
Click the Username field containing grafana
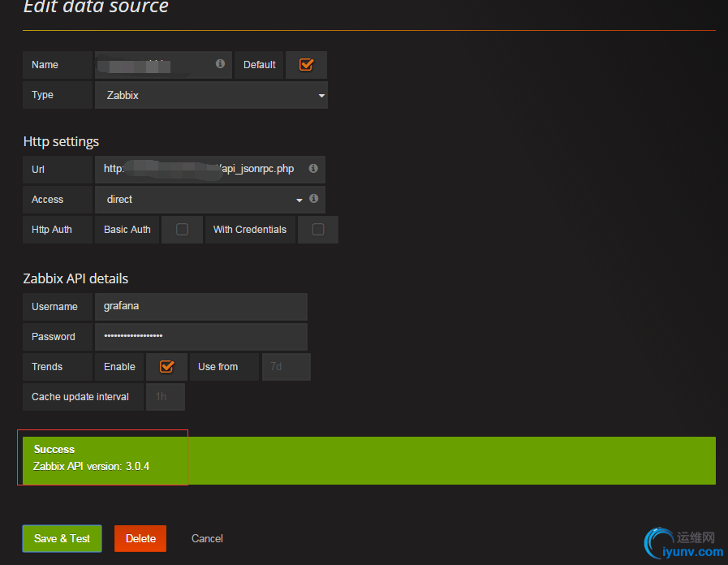tap(201, 306)
